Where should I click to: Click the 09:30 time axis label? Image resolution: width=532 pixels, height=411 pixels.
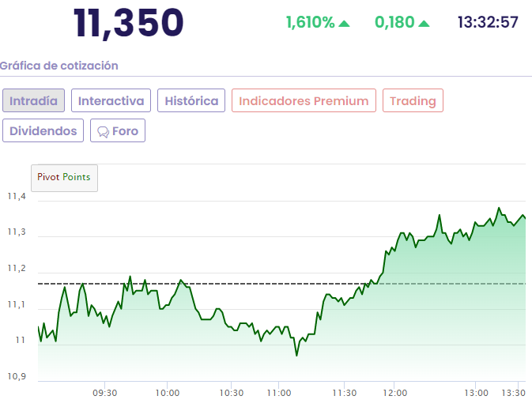105,393
